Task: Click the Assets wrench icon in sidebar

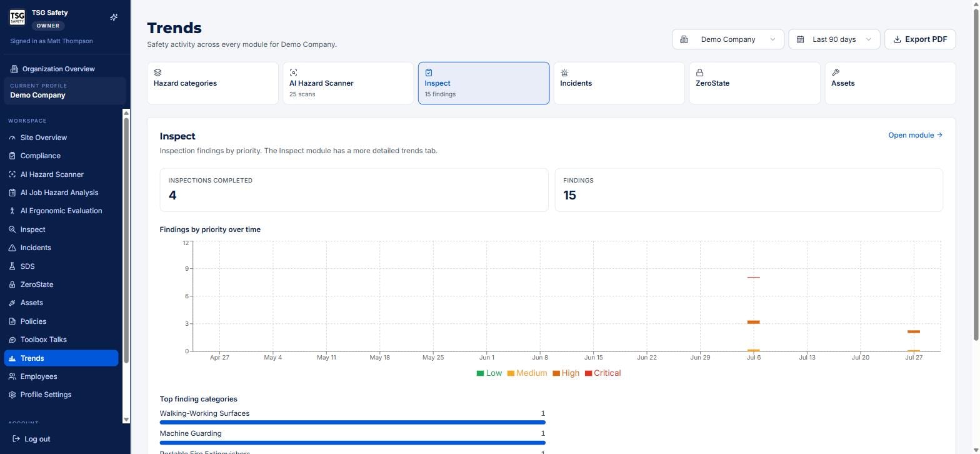Action: [12, 303]
